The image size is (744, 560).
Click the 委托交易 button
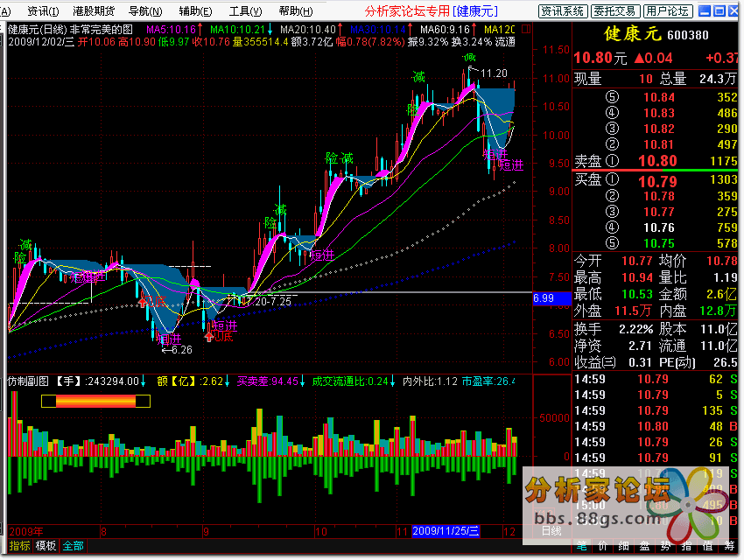[x=615, y=11]
